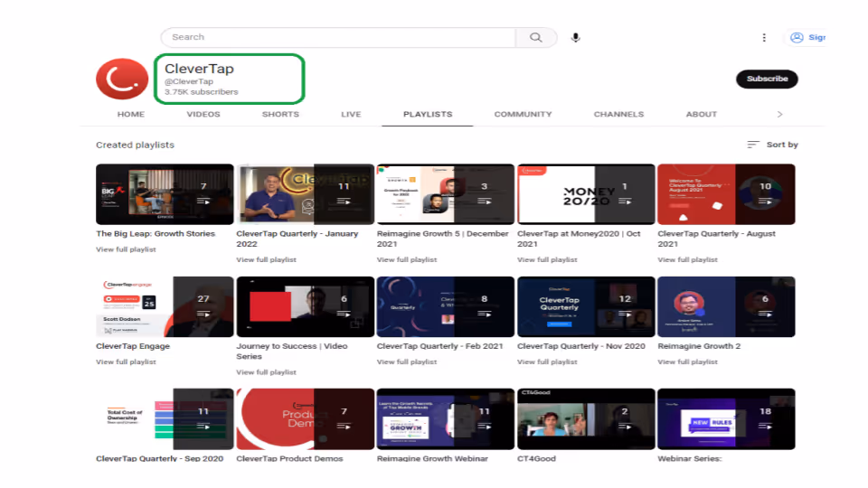View full playlist under Quarterly January 2022

[x=266, y=259]
